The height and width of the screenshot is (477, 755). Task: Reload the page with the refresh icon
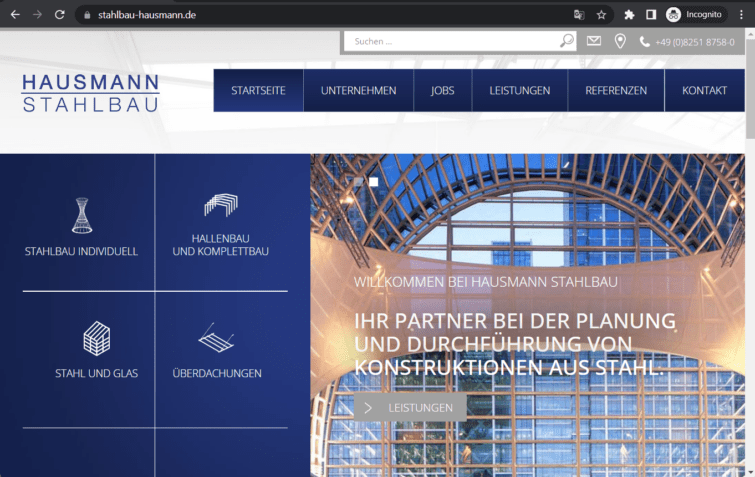[59, 14]
